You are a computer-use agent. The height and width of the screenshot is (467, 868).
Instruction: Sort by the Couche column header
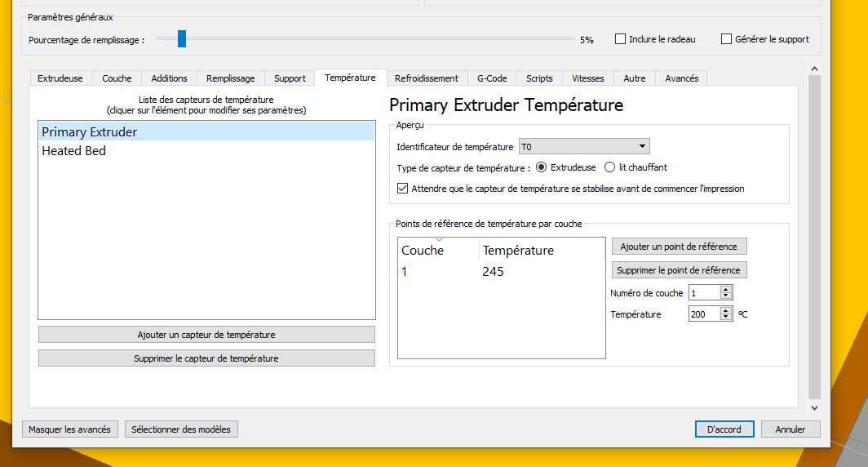438,251
